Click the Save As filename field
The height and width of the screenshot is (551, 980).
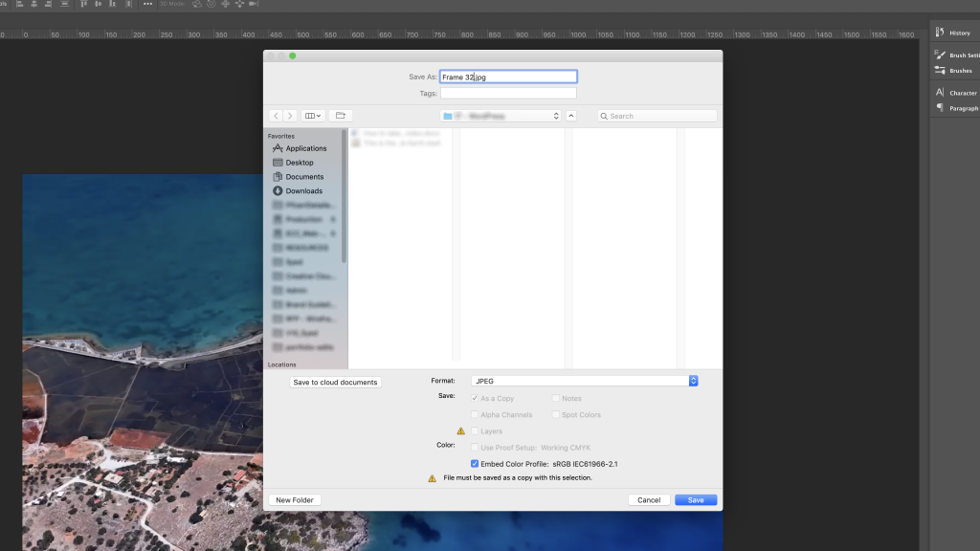pyautogui.click(x=508, y=77)
